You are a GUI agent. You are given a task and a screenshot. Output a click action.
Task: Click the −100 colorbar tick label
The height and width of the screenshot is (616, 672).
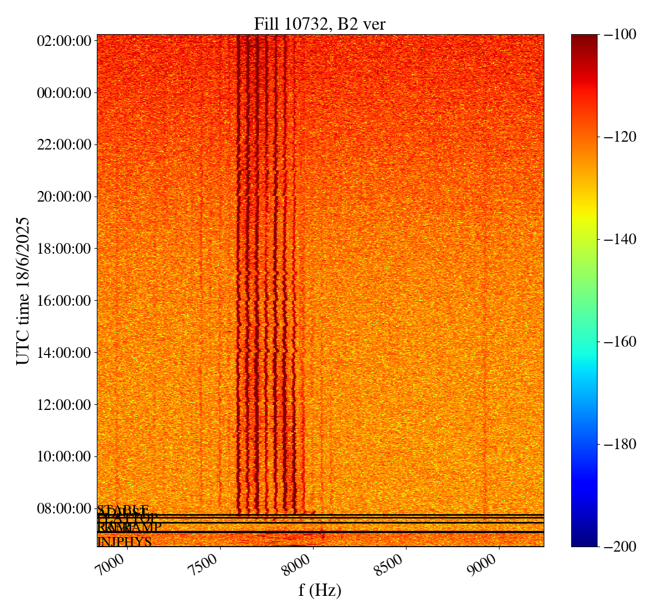[x=620, y=35]
